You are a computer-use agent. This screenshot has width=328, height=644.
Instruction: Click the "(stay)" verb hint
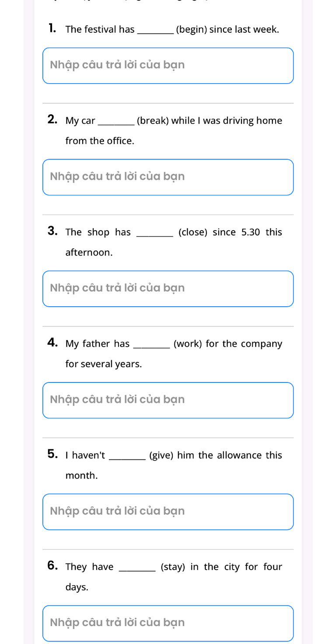173,567
